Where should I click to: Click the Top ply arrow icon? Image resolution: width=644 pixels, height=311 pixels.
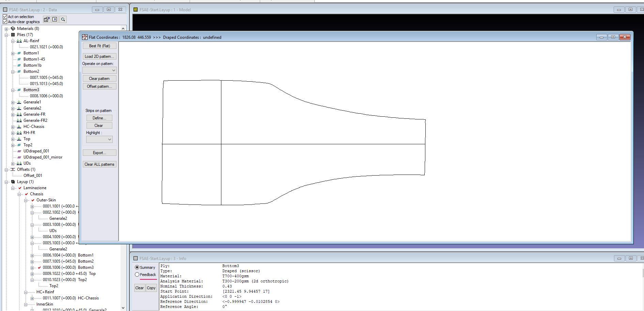pyautogui.click(x=19, y=139)
